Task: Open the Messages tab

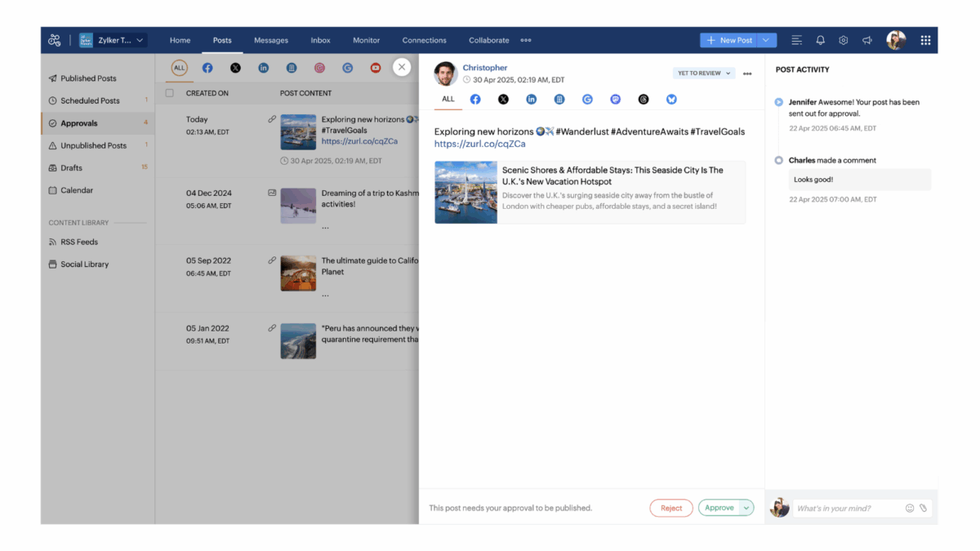Action: coord(271,40)
